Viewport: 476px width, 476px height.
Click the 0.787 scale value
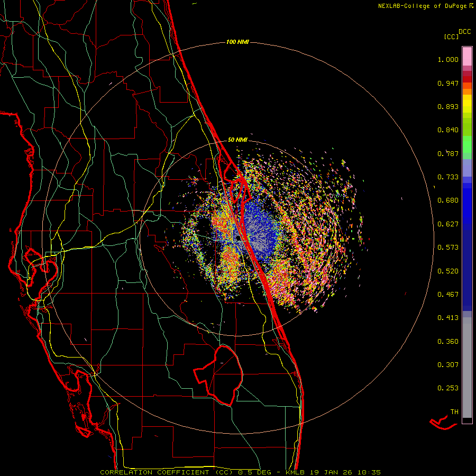448,153
